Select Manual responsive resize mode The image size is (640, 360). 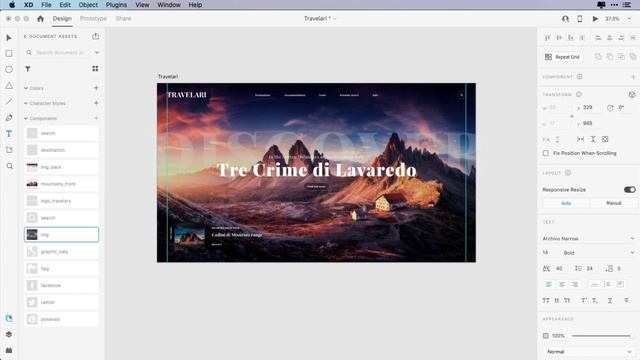[613, 203]
